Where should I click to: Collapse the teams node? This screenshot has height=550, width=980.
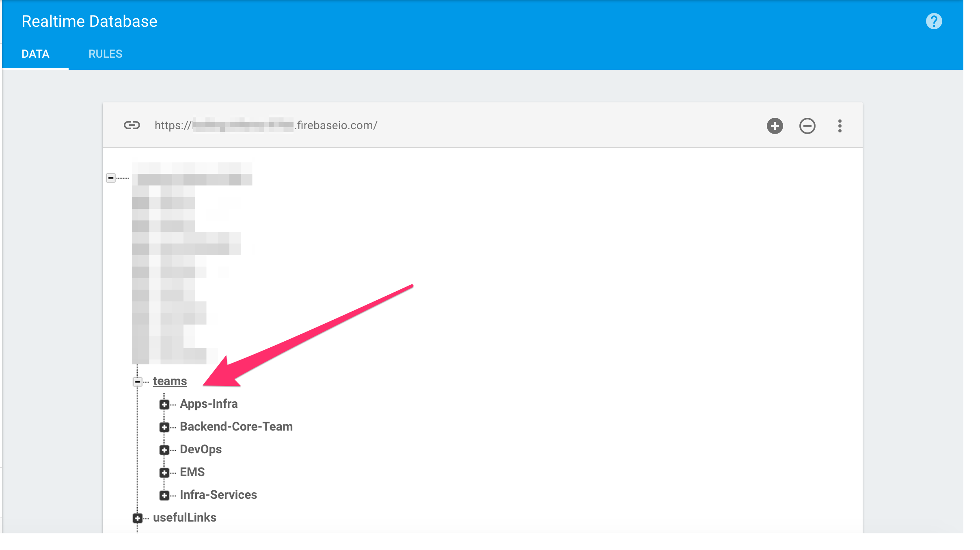[138, 382]
